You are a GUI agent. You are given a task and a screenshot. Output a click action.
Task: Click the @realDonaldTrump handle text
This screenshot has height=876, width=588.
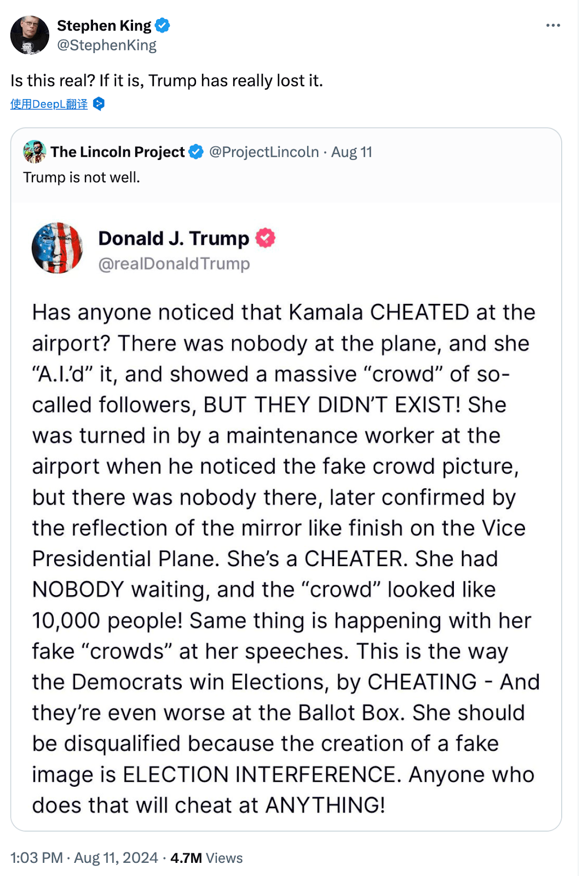[174, 264]
